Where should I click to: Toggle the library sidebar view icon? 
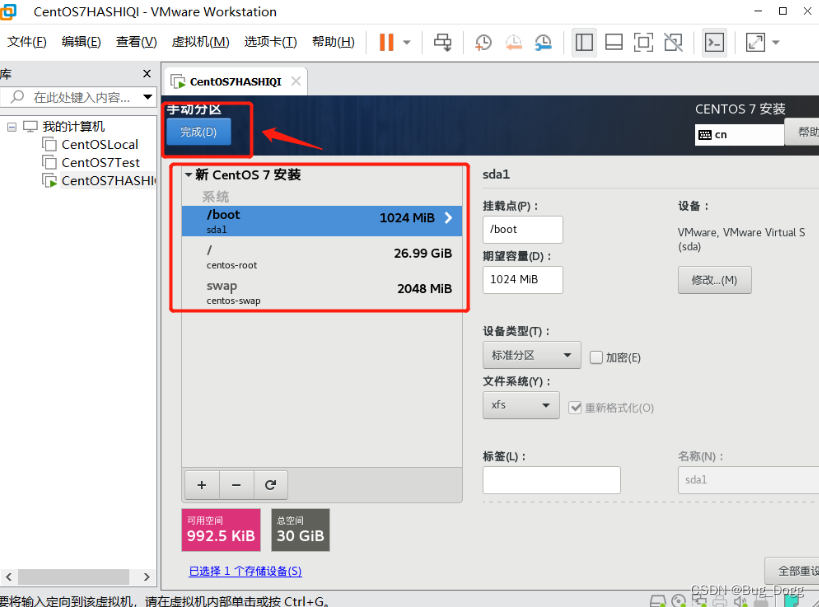[x=584, y=42]
